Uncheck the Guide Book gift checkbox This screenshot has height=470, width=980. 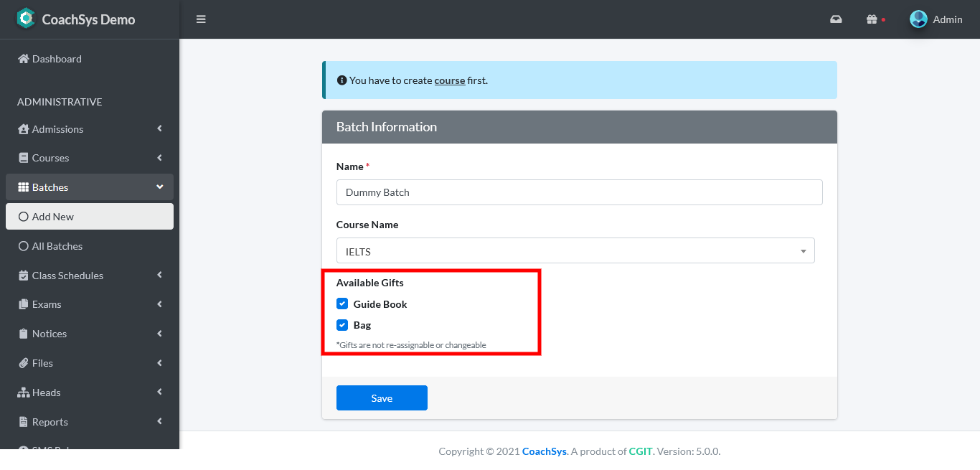click(x=342, y=304)
